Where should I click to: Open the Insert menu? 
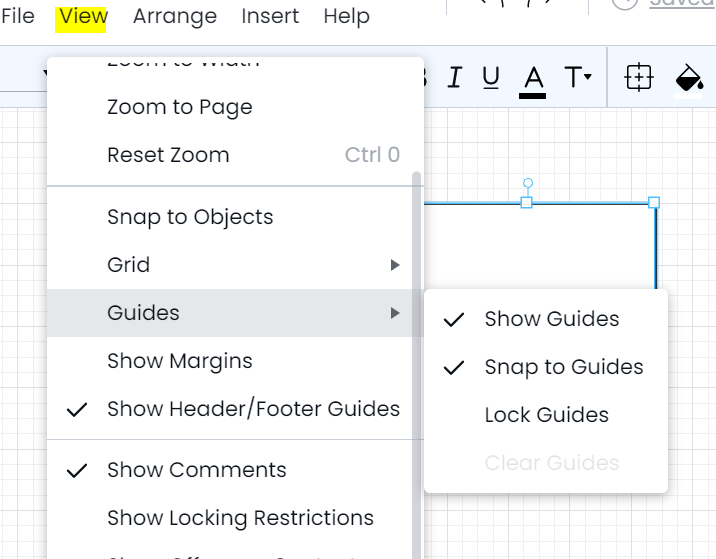(270, 16)
